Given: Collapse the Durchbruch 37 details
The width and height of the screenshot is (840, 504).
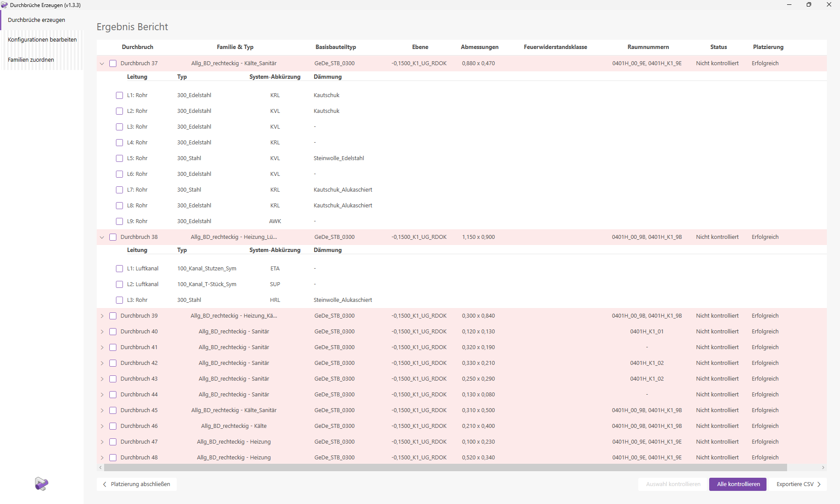Looking at the screenshot, I should coord(101,63).
